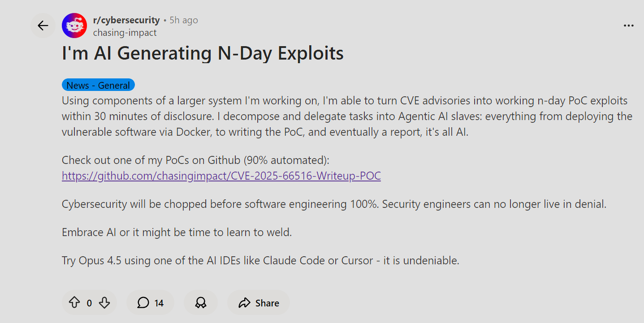The width and height of the screenshot is (644, 323).
Task: Click the comment count number 14
Action: pos(159,303)
